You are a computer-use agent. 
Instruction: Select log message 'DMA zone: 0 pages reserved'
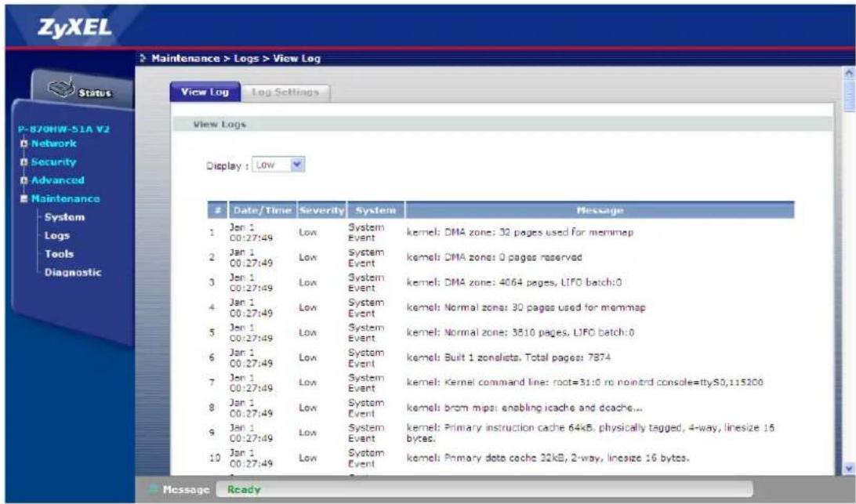click(x=495, y=257)
